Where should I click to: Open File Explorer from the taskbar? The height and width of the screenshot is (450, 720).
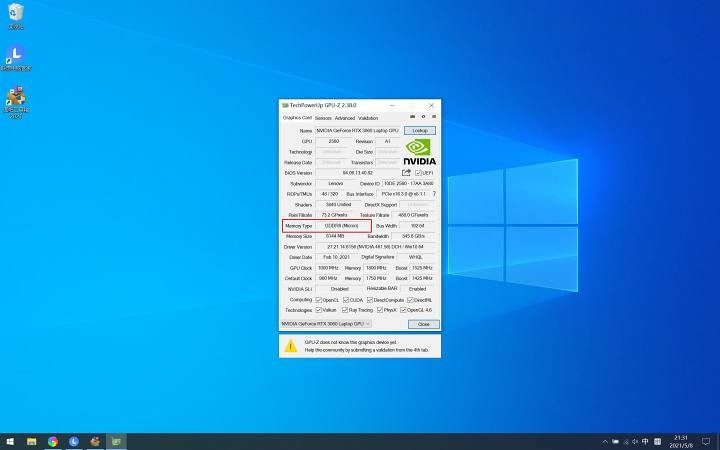[x=31, y=442]
